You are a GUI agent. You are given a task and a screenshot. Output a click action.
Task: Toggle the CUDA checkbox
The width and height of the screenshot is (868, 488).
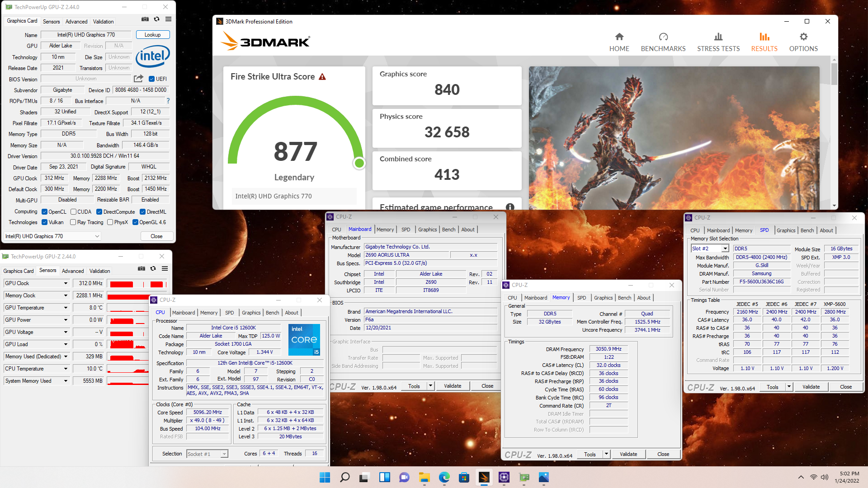(x=73, y=212)
